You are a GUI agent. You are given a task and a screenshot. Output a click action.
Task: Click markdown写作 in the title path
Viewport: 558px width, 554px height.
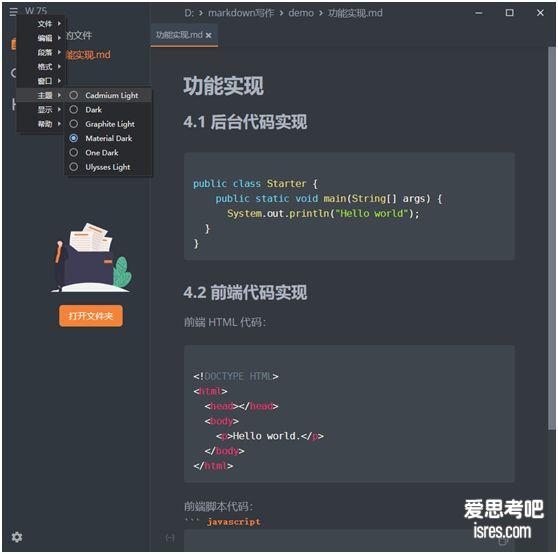(x=241, y=13)
